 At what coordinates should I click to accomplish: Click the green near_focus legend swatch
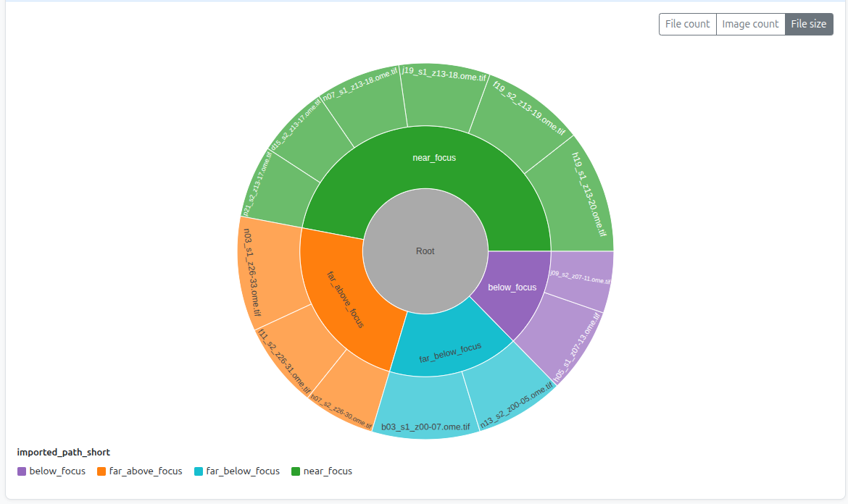(x=296, y=471)
